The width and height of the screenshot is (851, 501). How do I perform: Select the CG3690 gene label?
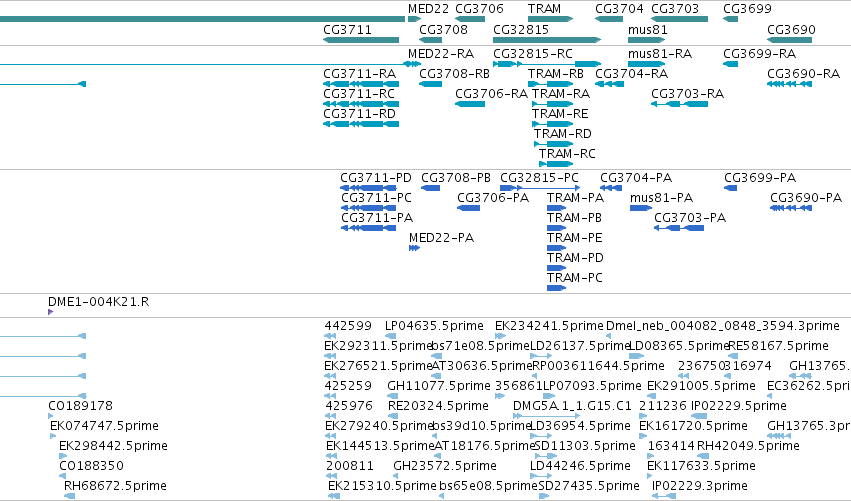tap(791, 30)
